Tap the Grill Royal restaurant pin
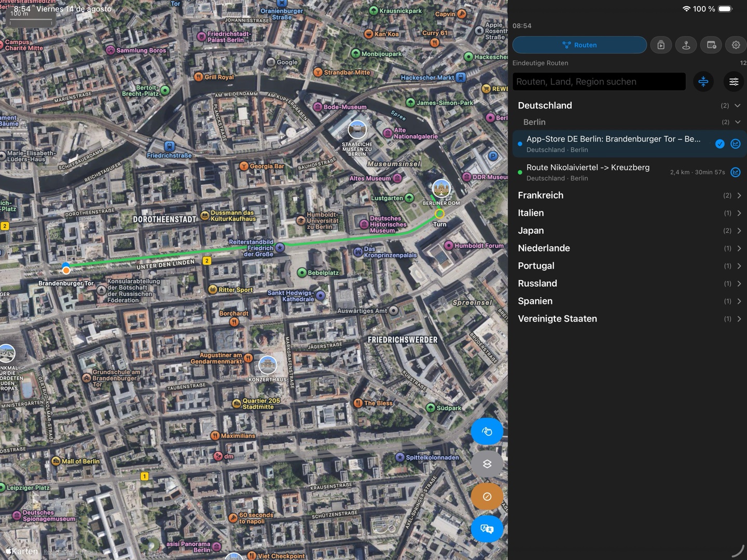 point(199,77)
